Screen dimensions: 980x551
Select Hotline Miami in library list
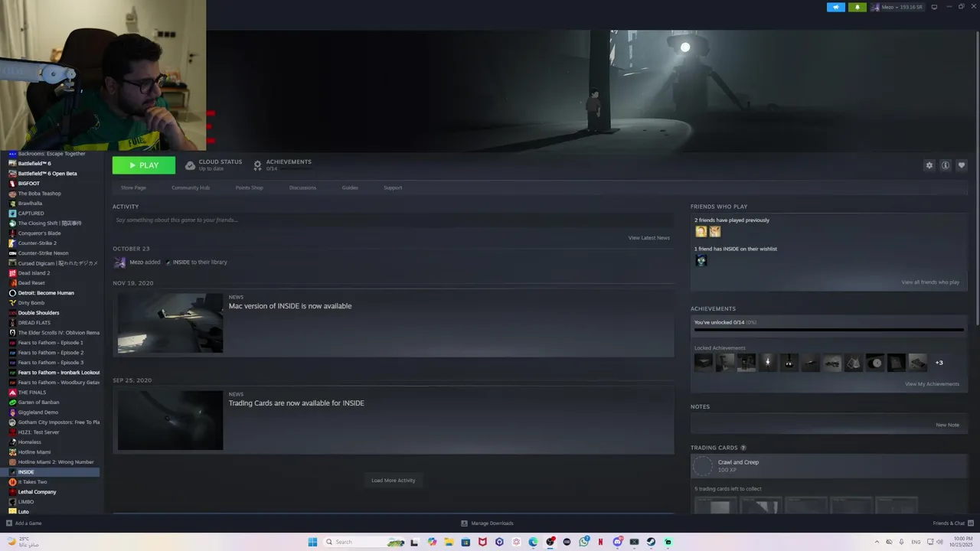[x=34, y=452]
